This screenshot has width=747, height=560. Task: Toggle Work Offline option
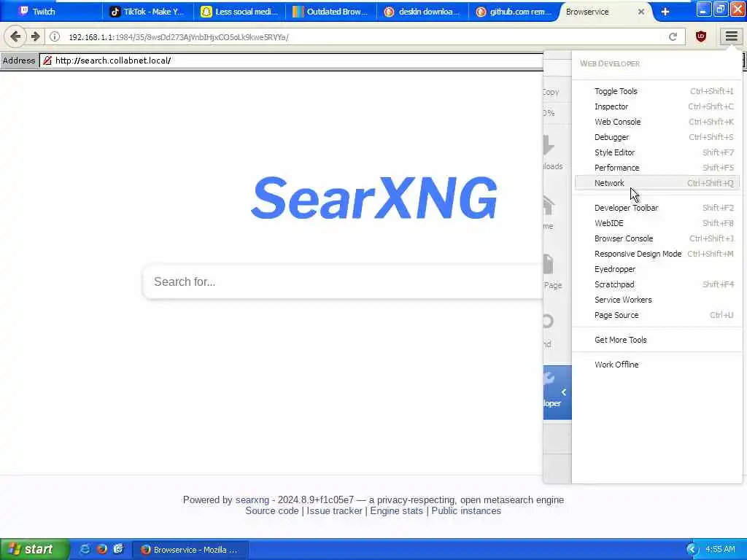tap(657, 365)
